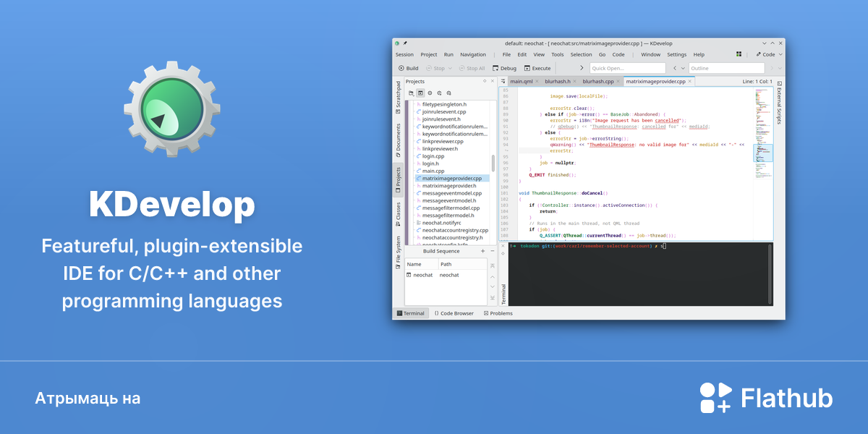Viewport: 868px width, 434px height.
Task: Open the Settings menu
Action: (x=676, y=54)
